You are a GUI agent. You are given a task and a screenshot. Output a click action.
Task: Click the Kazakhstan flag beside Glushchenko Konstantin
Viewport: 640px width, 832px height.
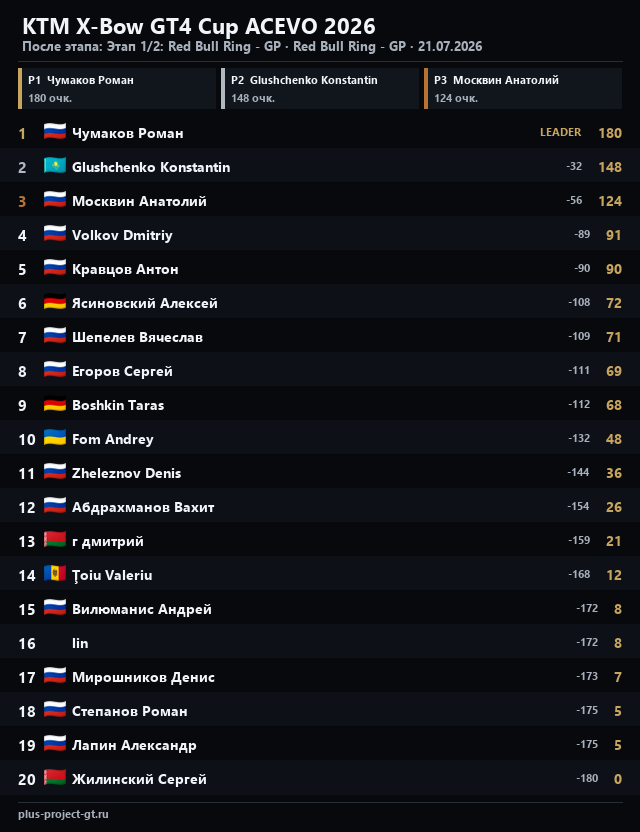click(55, 166)
